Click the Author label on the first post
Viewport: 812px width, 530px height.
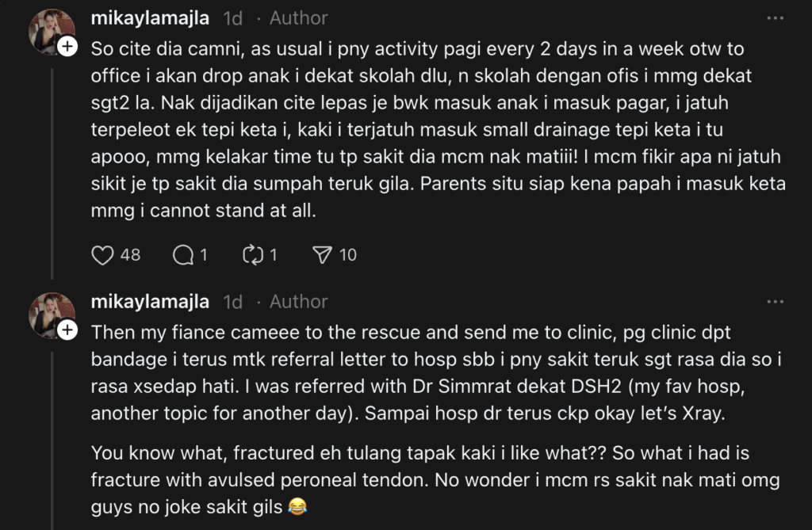tap(298, 17)
